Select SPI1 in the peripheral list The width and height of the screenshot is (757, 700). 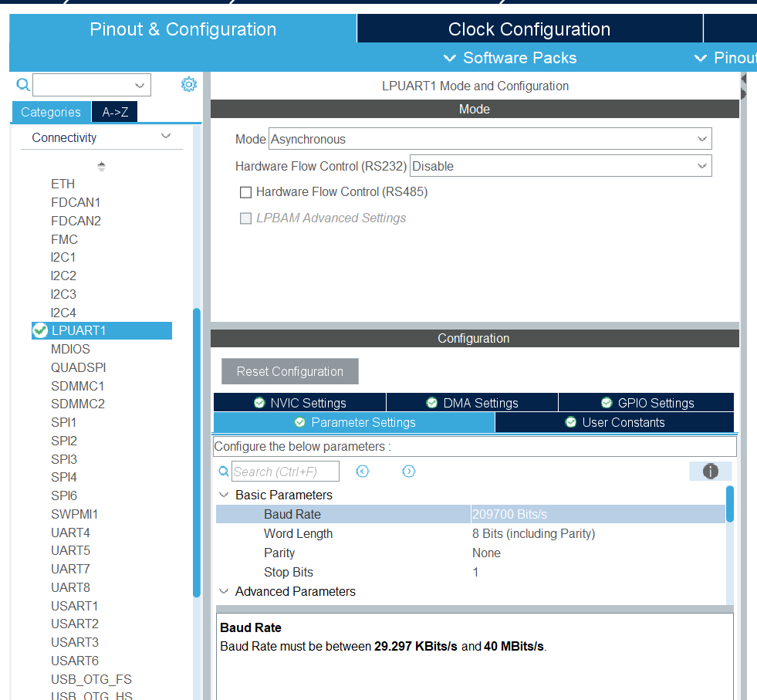[x=64, y=422]
